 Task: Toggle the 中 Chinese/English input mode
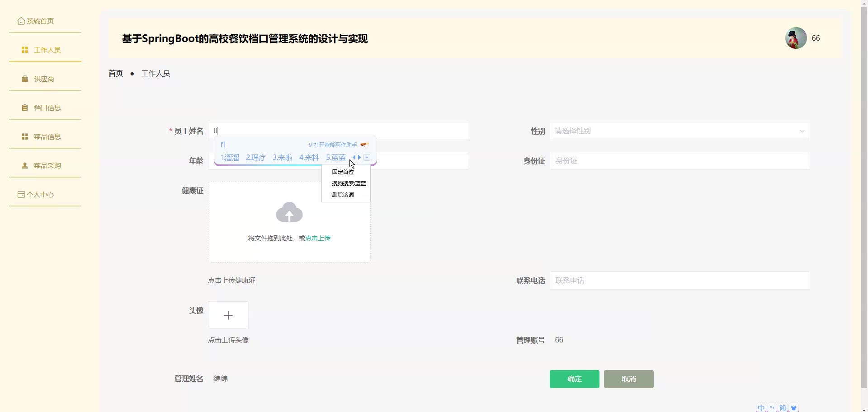[761, 408]
